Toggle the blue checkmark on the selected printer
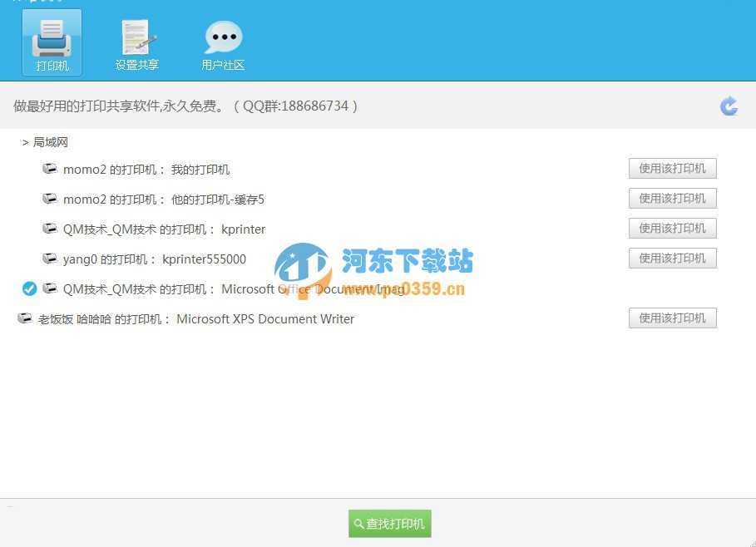The image size is (756, 547). (x=29, y=288)
